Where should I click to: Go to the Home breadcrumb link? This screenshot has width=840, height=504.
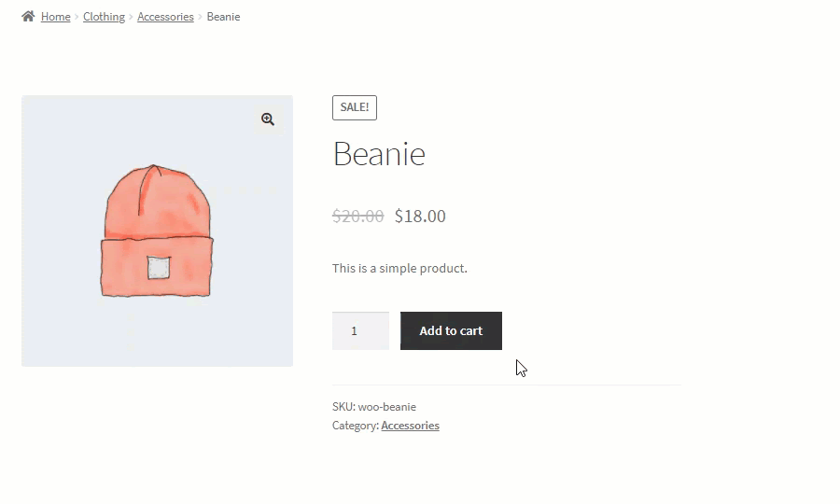(56, 17)
